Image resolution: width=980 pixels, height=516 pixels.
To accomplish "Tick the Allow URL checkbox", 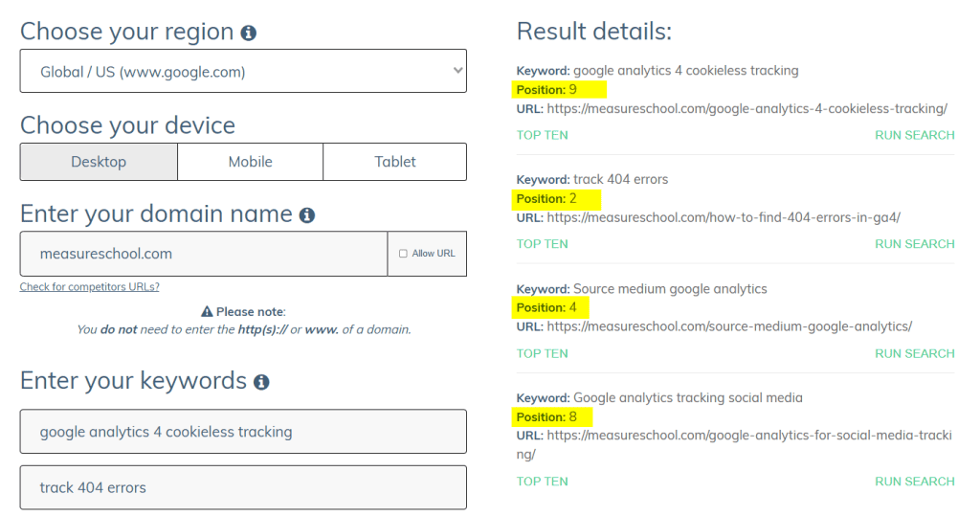I will click(x=403, y=254).
